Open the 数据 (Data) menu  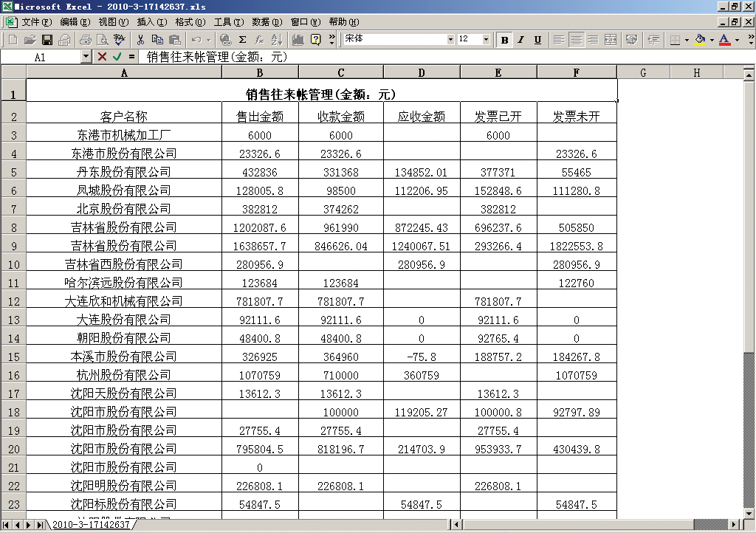(266, 22)
